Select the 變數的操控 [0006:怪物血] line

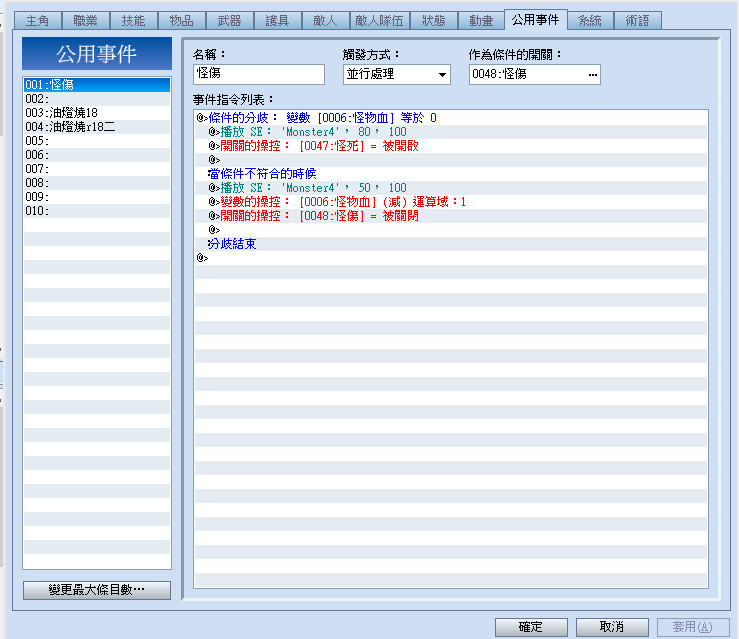click(451, 202)
